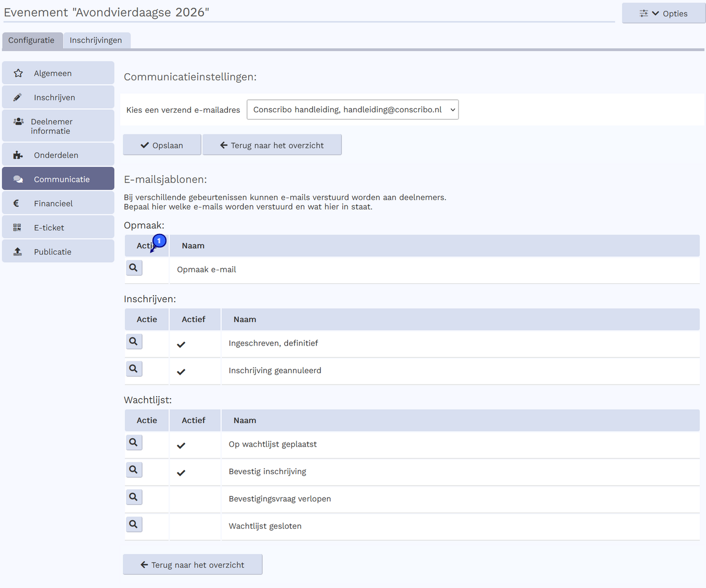Image resolution: width=706 pixels, height=588 pixels.
Task: Click Opslaan to save communication settings
Action: click(x=161, y=145)
